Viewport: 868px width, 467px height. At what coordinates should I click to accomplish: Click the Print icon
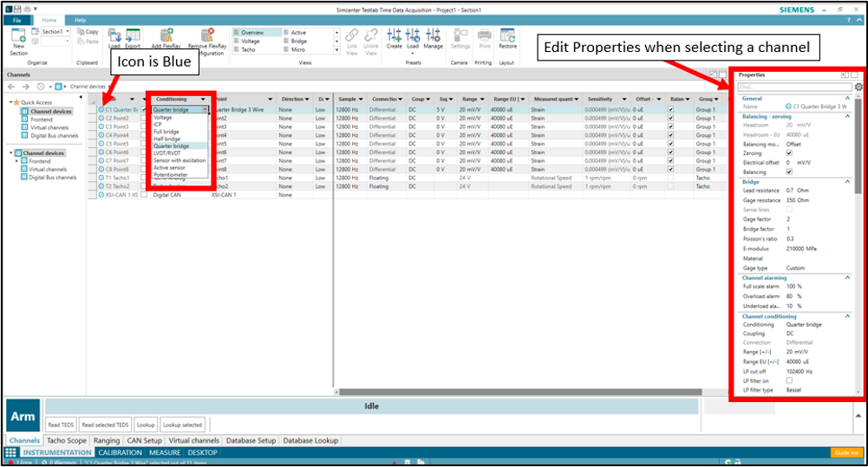485,36
